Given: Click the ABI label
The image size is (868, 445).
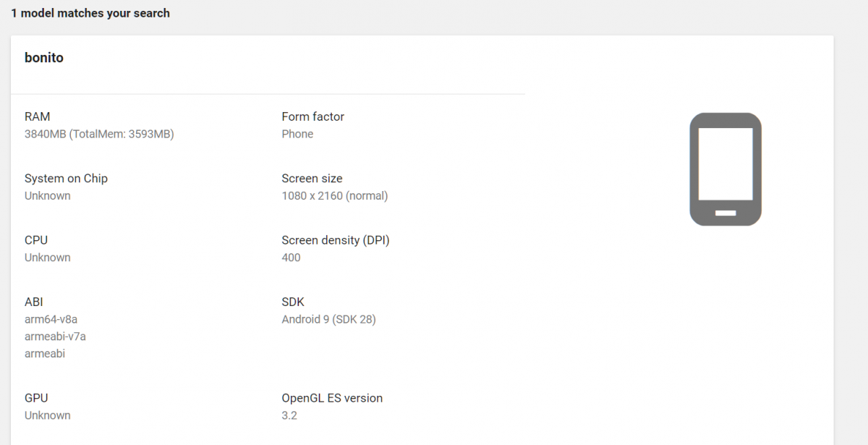Looking at the screenshot, I should [34, 302].
